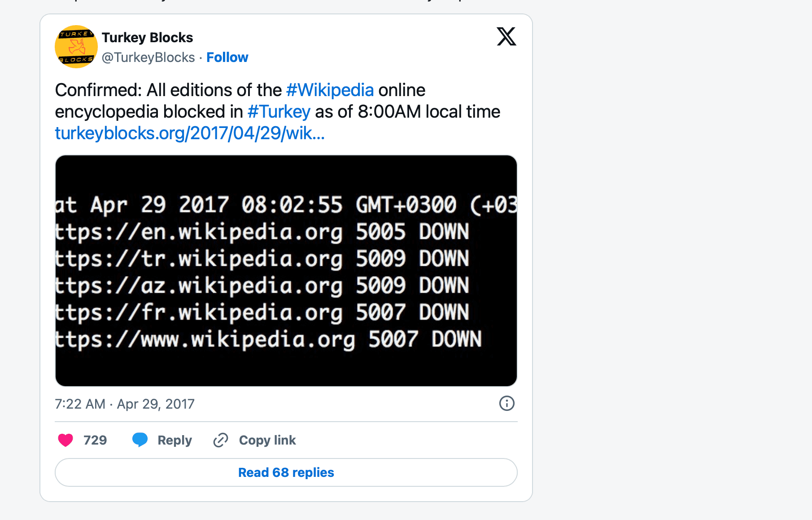The height and width of the screenshot is (520, 812).
Task: Click the Copy link label
Action: 267,440
